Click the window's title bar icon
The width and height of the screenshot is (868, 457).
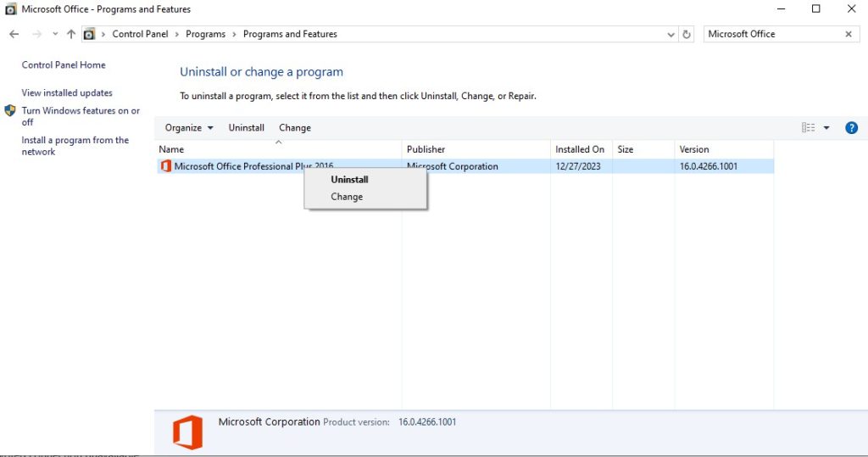10,8
